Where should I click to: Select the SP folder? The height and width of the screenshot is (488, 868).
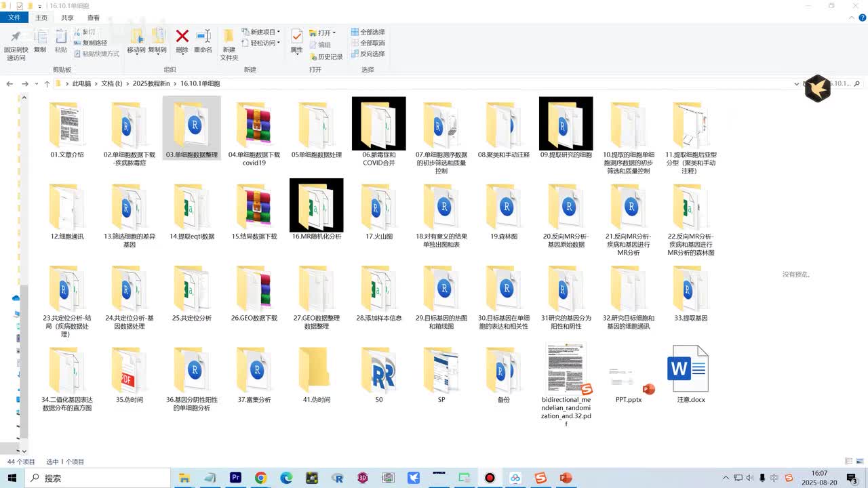(x=441, y=374)
